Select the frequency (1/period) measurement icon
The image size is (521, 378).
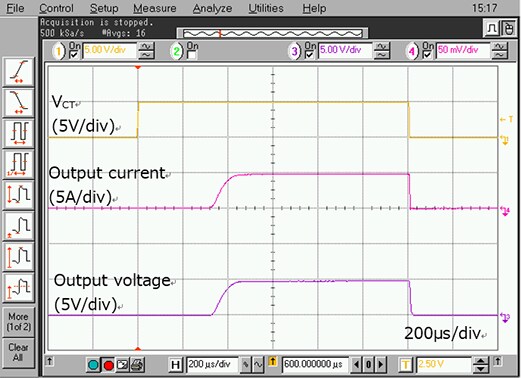coord(19,164)
